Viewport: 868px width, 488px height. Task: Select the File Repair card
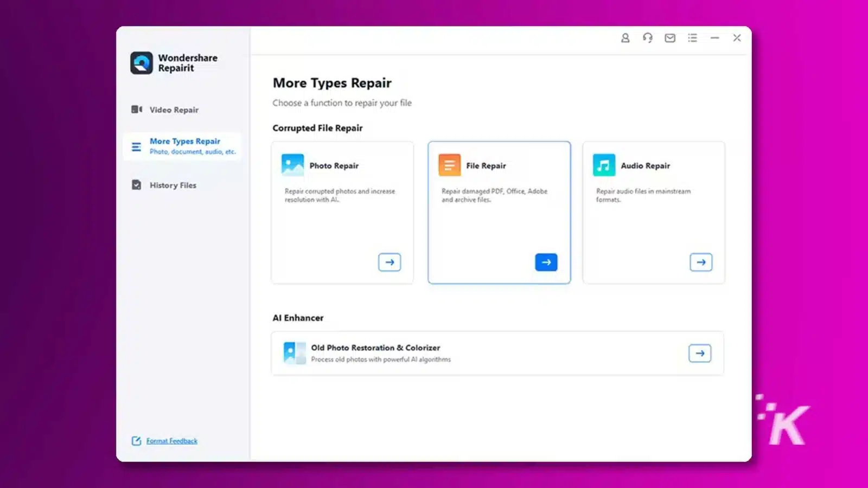[499, 213]
